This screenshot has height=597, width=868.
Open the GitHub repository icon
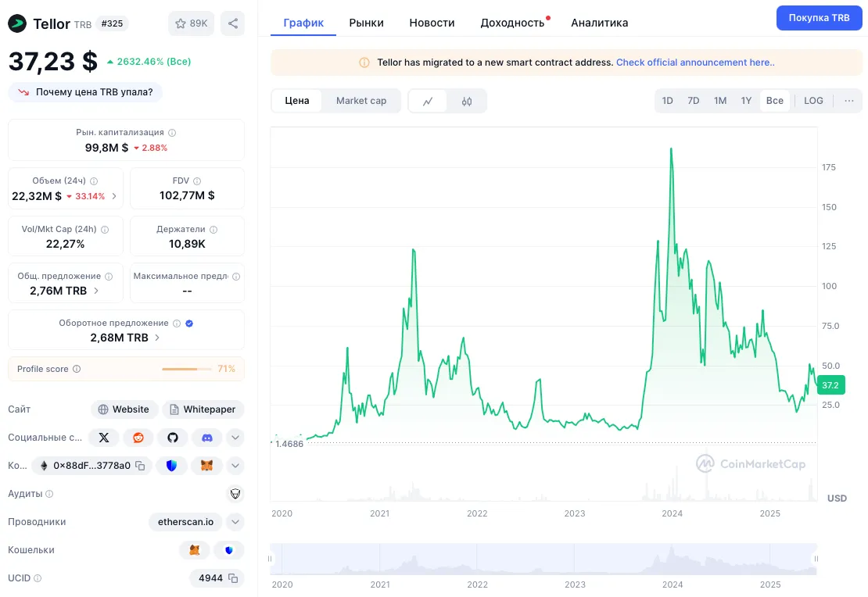pyautogui.click(x=173, y=438)
